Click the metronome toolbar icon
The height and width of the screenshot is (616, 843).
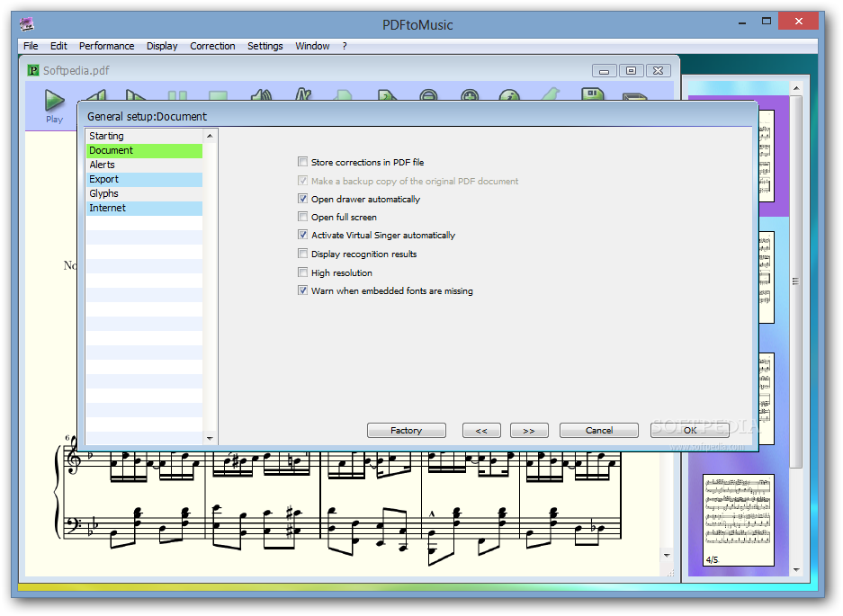[303, 94]
